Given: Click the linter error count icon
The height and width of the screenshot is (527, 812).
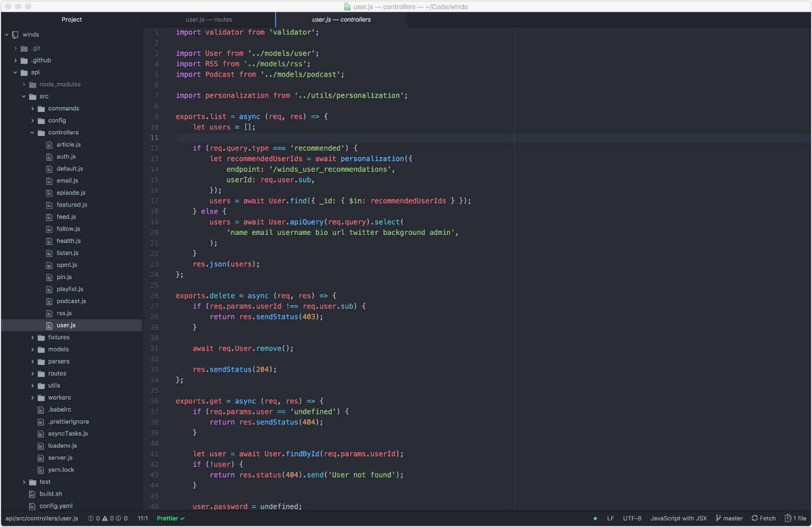Looking at the screenshot, I should click(91, 518).
